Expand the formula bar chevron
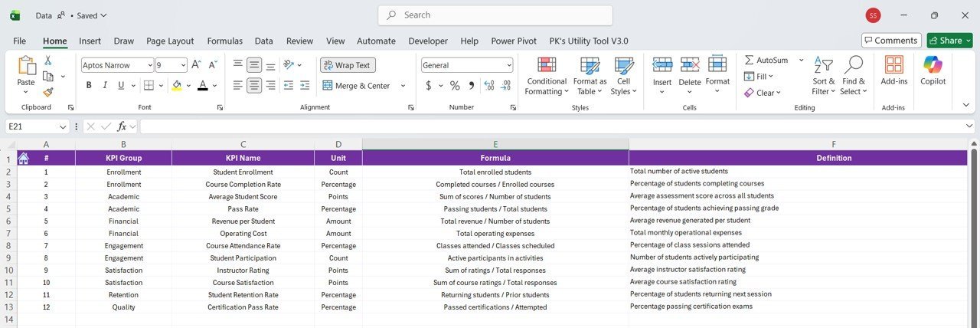This screenshot has height=328, width=980. [969, 126]
